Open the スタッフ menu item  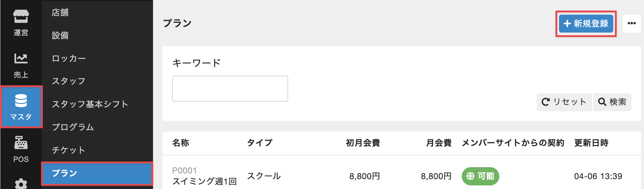pos(69,81)
